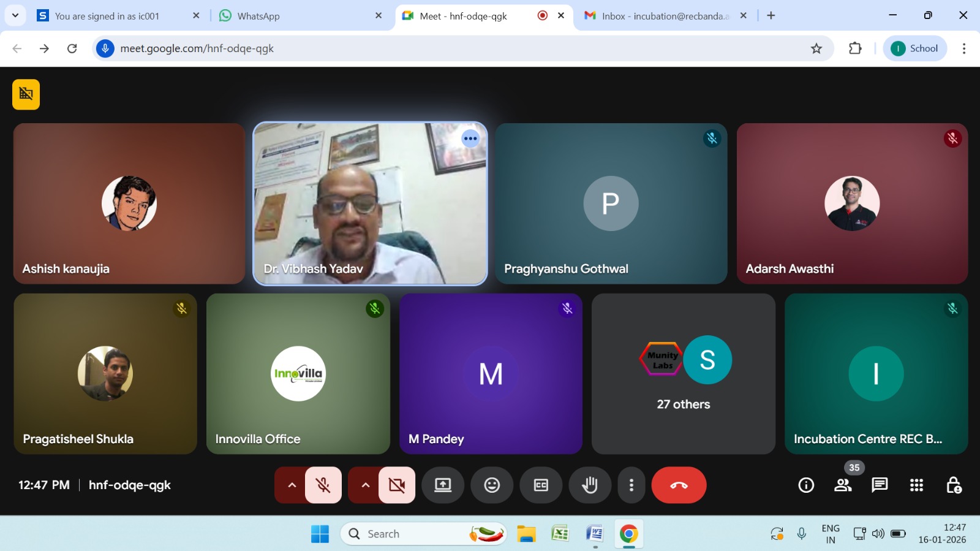Turn on the camera
Screen dimensions: 980x551
[x=397, y=485]
